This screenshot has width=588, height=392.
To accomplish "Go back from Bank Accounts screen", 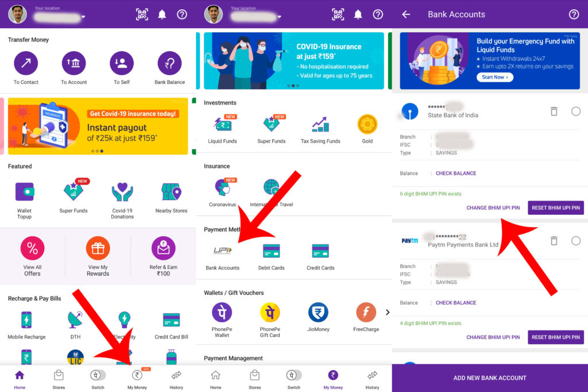I will pos(406,14).
